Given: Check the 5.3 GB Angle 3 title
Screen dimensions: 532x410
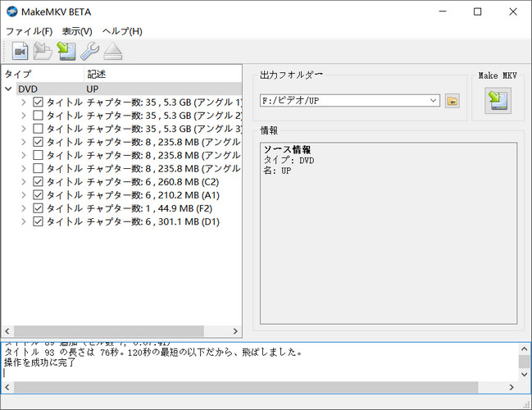Looking at the screenshot, I should point(38,129).
